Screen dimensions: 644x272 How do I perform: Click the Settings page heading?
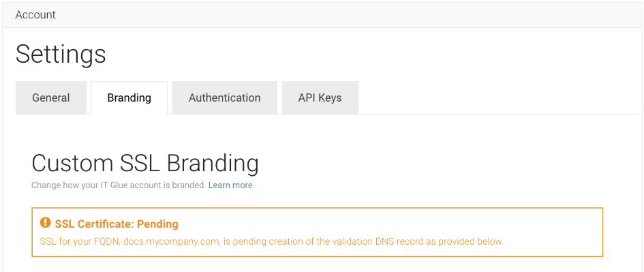(61, 55)
